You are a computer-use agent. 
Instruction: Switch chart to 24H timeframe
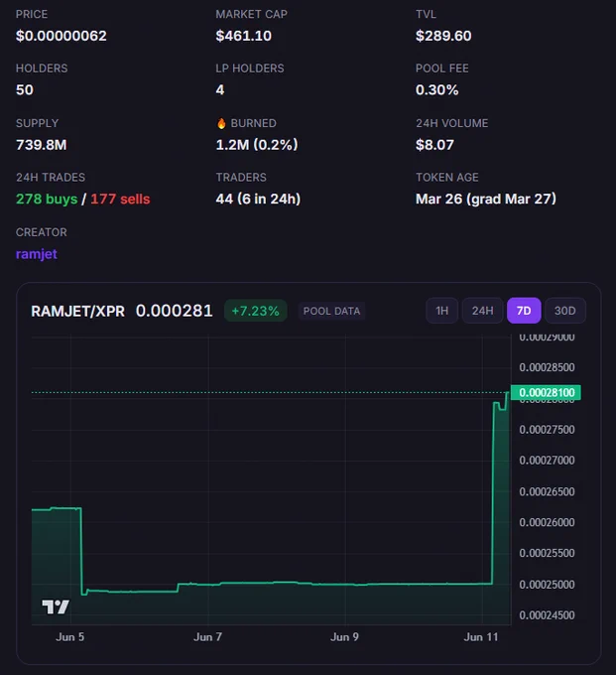coord(482,311)
